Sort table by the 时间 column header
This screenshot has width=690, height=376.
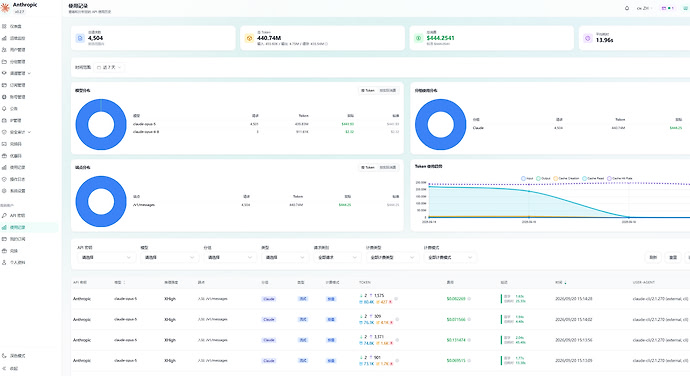click(561, 282)
